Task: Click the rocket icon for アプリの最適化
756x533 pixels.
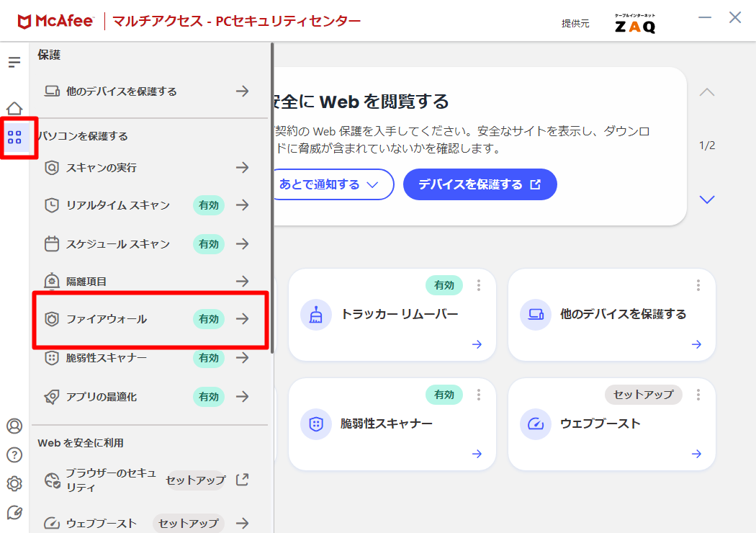Action: [52, 396]
